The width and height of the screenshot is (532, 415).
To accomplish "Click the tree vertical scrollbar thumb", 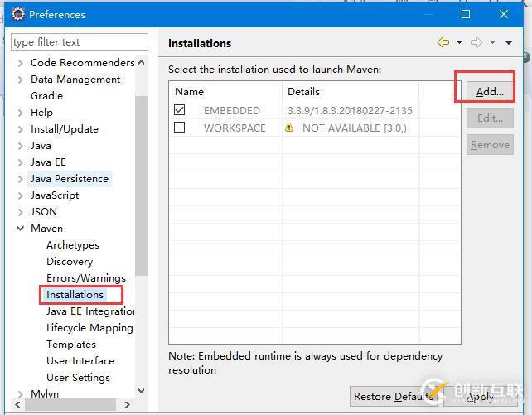I will 141,186.
